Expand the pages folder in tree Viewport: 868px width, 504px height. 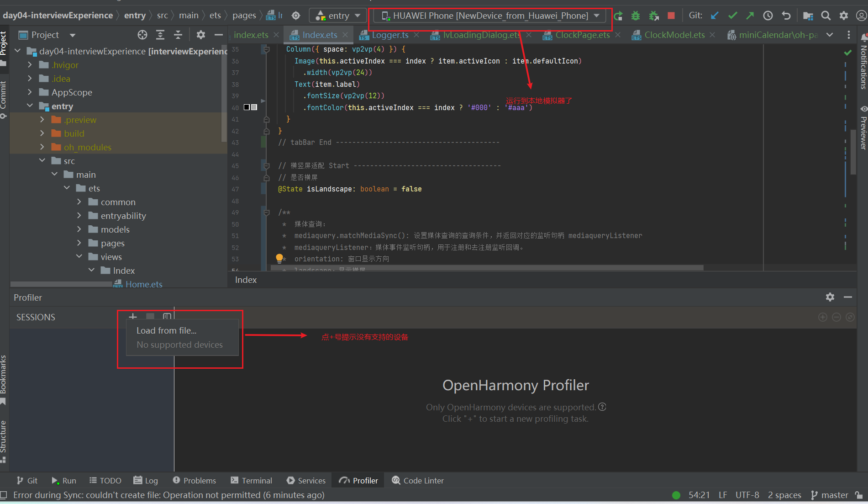(79, 243)
